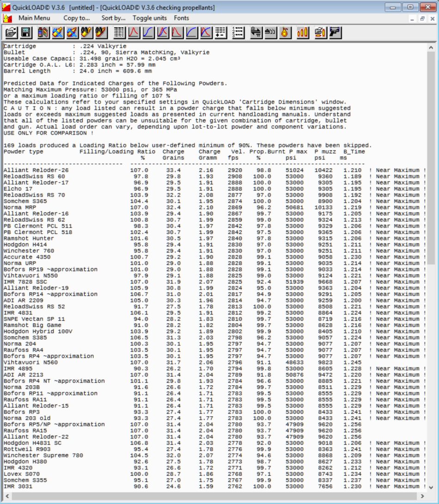This screenshot has height=504, width=439.
Task: Click the gray icon right of the double arrows icon
Action: [270, 32]
